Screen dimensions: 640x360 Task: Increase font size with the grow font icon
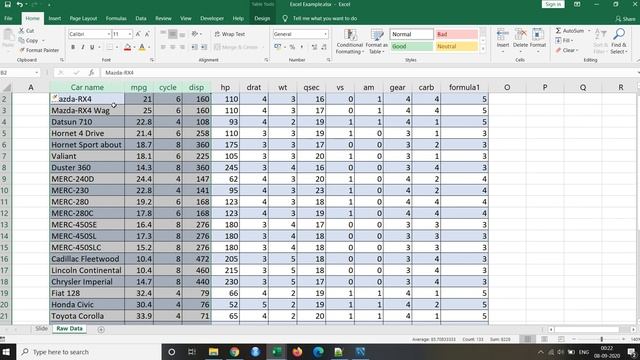pos(138,34)
